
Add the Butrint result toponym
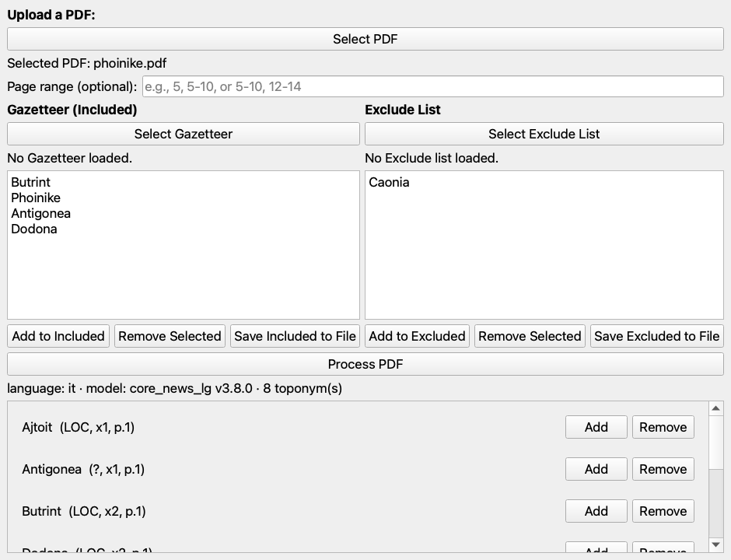596,511
